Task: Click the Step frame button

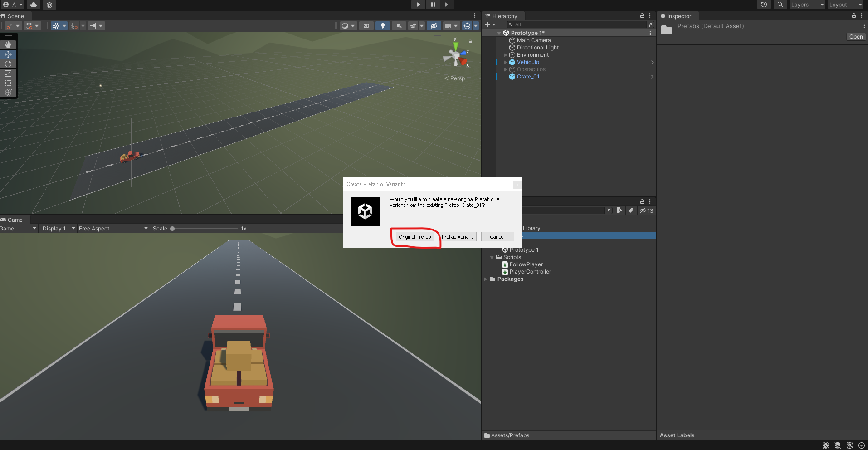Action: click(447, 5)
